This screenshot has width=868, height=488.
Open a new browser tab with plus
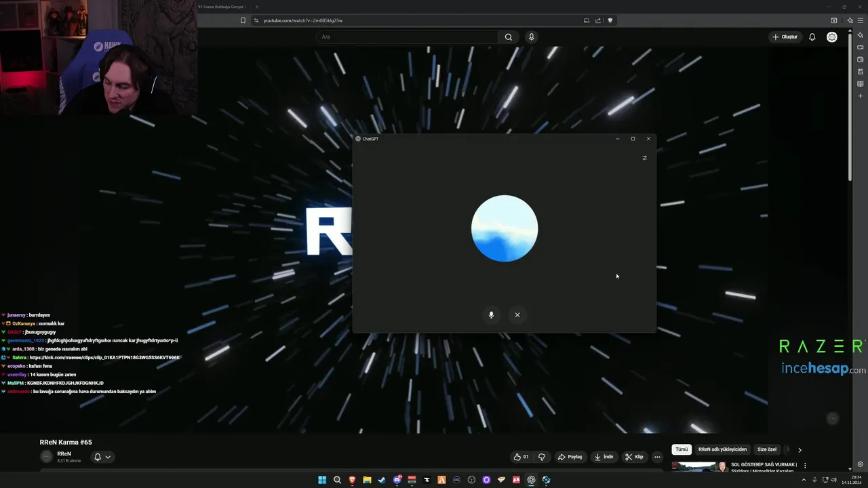click(x=256, y=7)
